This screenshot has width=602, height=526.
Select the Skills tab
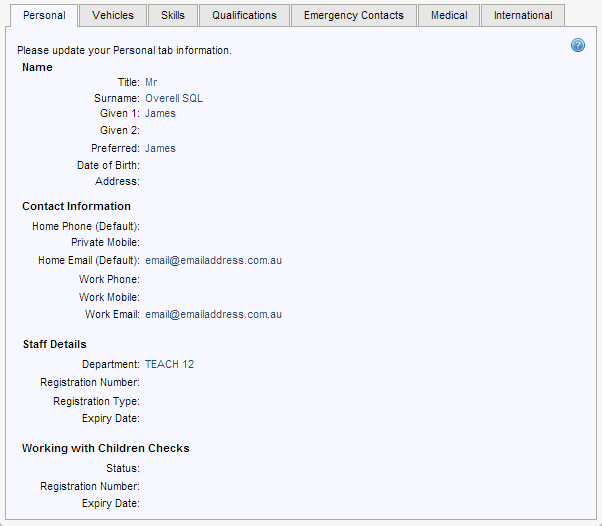[173, 15]
